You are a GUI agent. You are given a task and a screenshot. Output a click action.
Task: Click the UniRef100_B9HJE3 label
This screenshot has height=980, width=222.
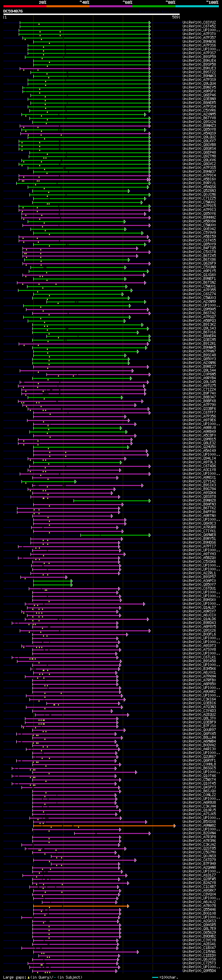(199, 68)
